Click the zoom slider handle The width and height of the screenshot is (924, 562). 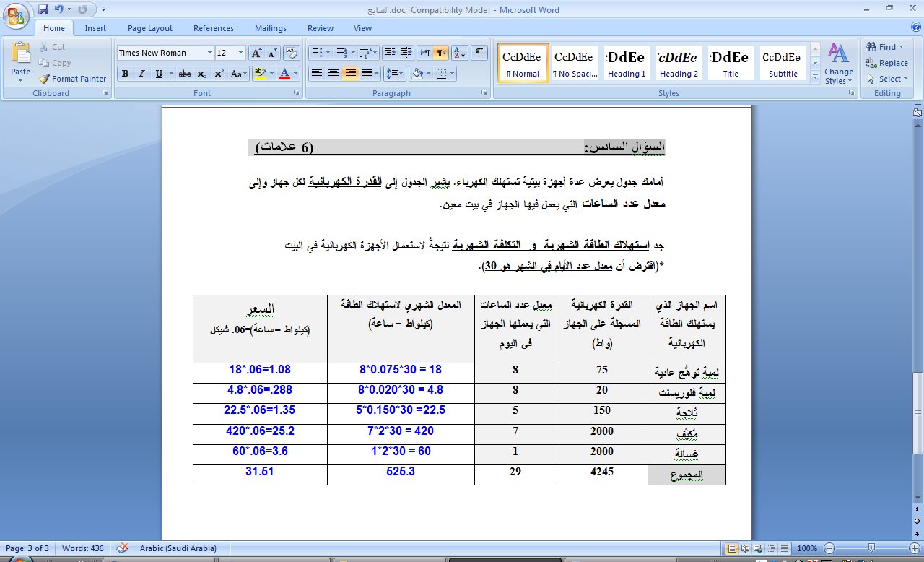pos(872,548)
